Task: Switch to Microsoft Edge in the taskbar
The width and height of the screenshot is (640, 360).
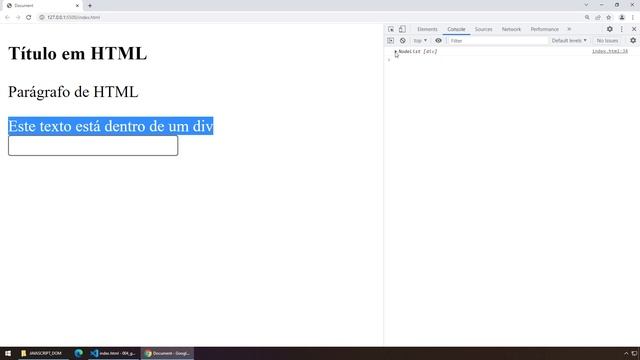Action: click(79, 353)
